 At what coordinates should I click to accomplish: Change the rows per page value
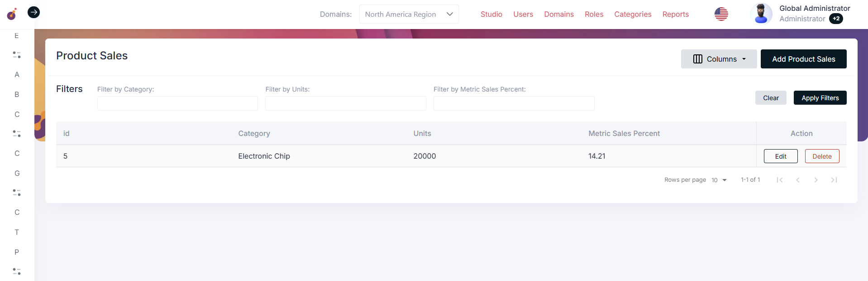[719, 180]
